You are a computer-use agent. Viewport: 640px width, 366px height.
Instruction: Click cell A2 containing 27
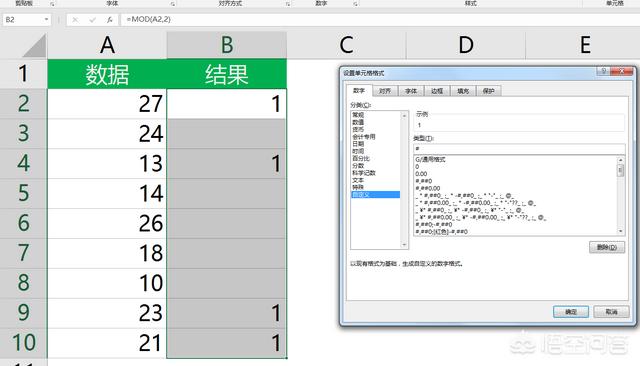click(107, 104)
